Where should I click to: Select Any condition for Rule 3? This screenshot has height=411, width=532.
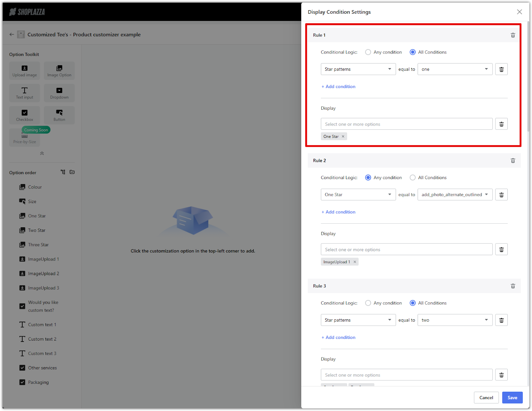point(368,303)
